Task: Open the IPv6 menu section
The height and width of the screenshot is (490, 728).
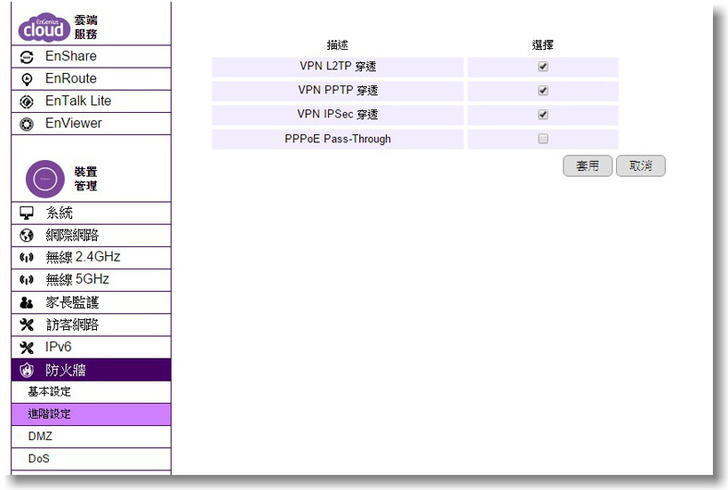Action: [x=91, y=347]
